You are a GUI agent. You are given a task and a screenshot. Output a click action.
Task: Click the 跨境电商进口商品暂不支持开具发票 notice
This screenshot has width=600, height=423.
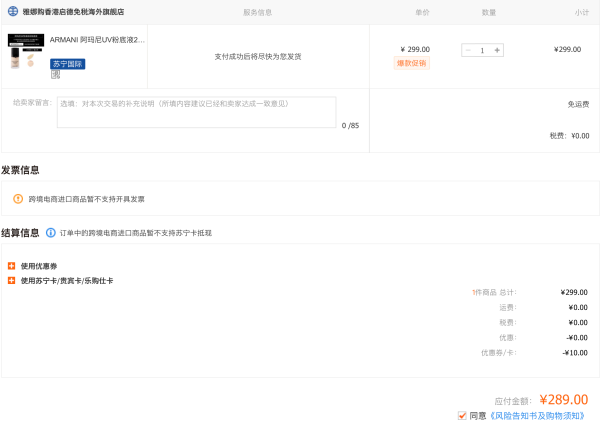tap(86, 199)
